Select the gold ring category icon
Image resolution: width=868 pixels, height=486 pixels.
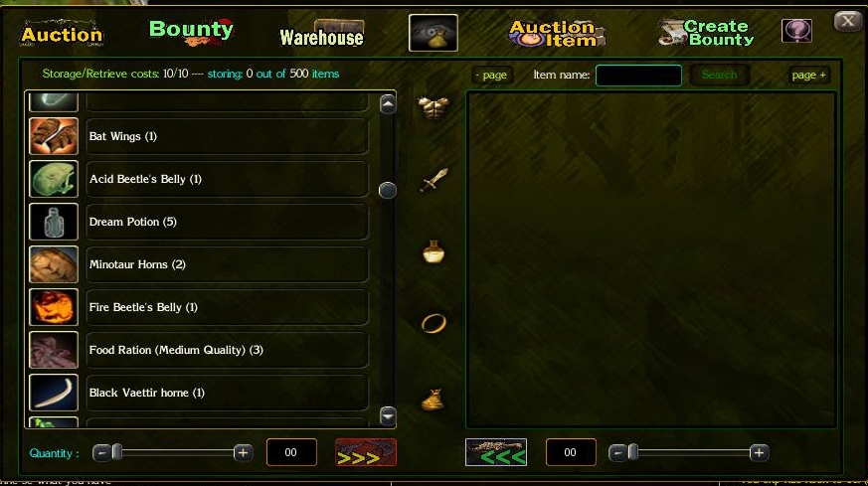[434, 323]
